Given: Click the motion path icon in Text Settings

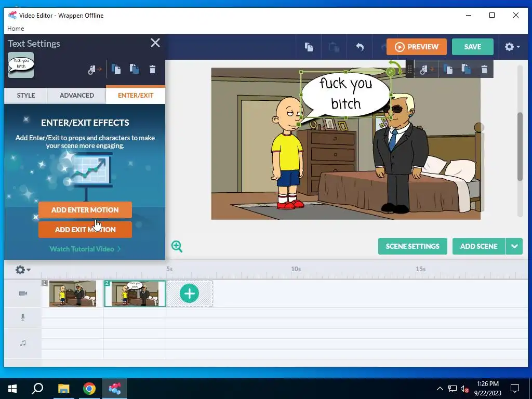Looking at the screenshot, I should (x=95, y=70).
